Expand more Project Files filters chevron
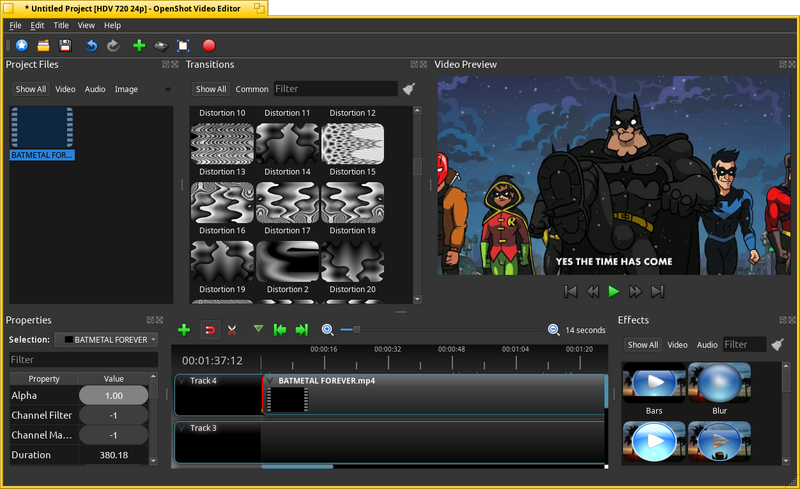 [168, 89]
